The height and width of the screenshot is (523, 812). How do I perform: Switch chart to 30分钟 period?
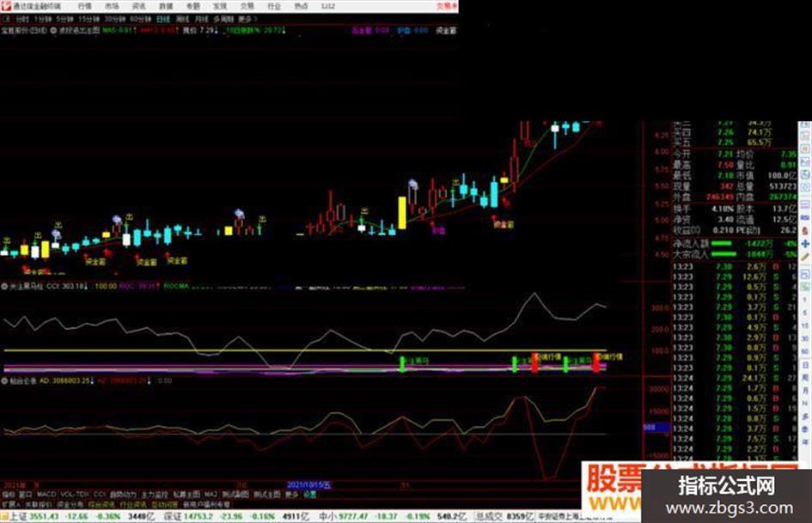(114, 19)
